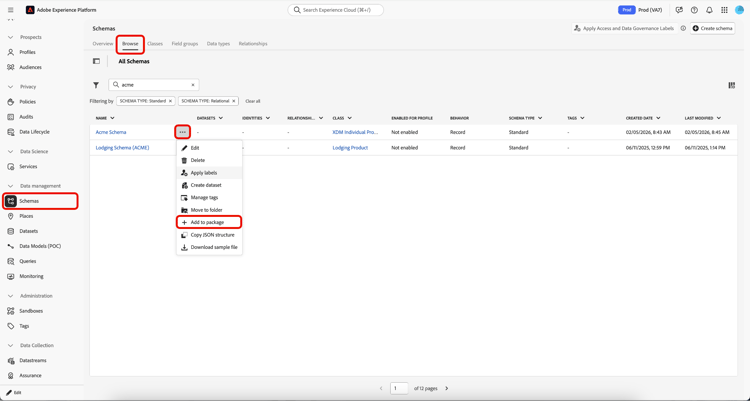
Task: Remove the SCHEMA TYPE: Standard filter
Action: 170,101
